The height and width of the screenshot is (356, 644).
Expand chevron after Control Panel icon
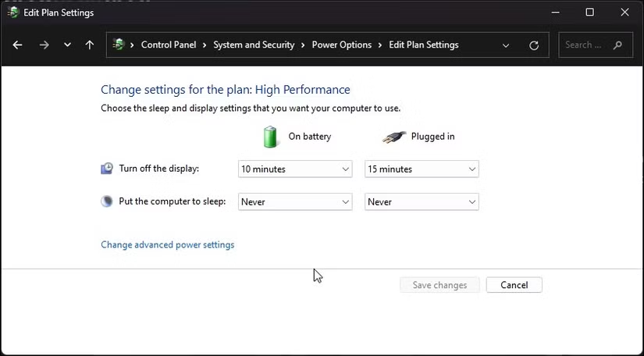pos(132,44)
